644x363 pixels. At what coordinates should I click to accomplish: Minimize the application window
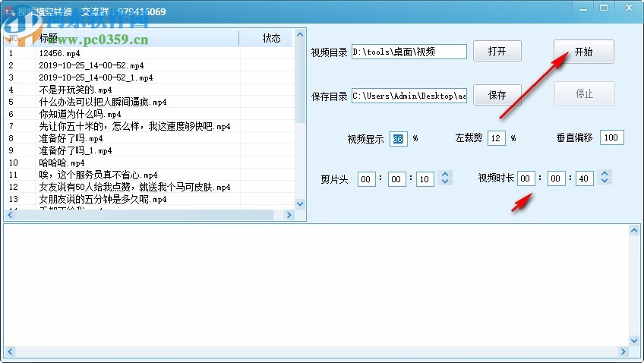click(583, 8)
